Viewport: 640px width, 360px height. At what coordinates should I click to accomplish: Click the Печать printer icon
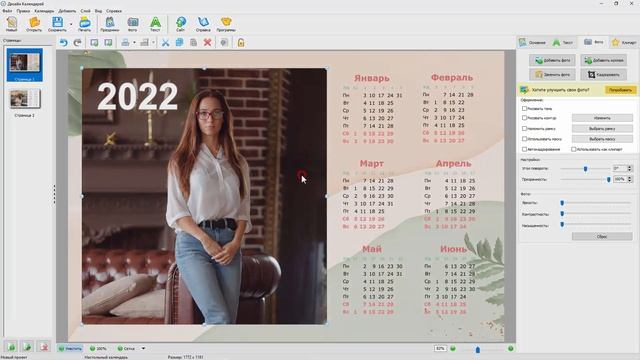point(84,24)
